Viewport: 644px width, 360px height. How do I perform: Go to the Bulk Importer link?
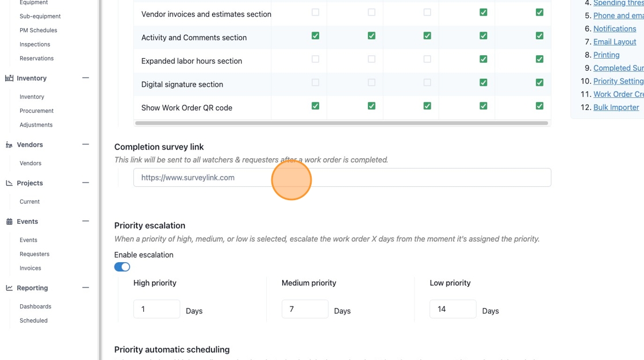pyautogui.click(x=616, y=108)
